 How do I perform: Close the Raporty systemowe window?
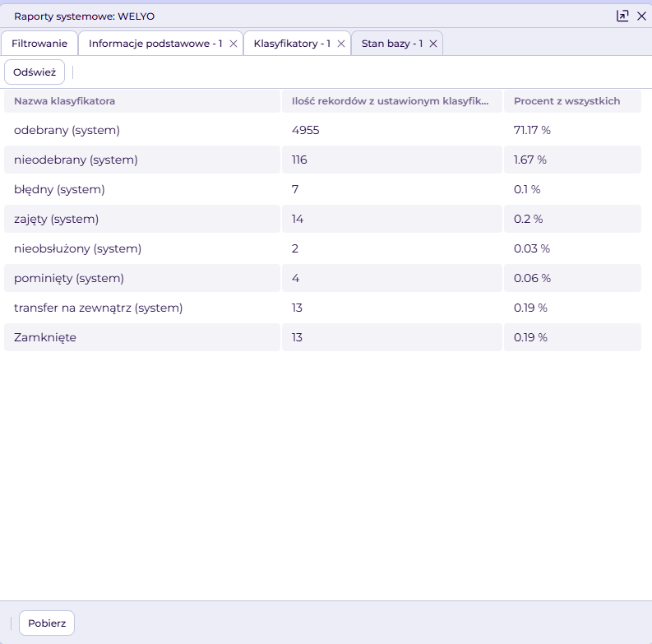[x=641, y=16]
